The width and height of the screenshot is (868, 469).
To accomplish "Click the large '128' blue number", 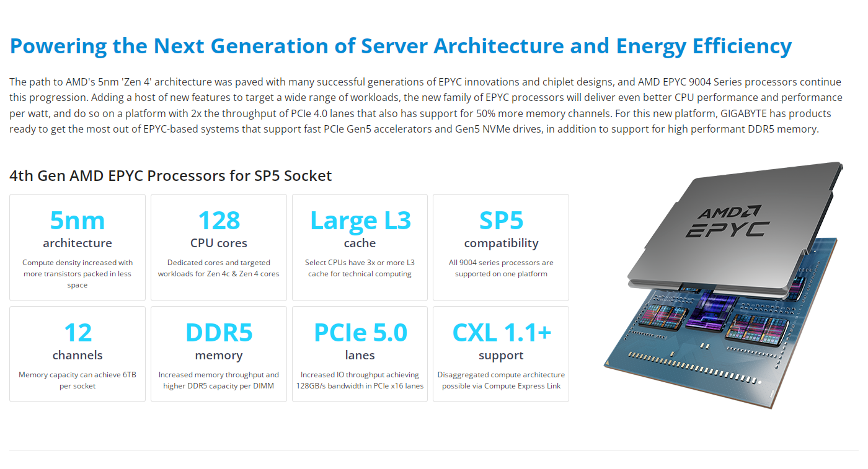I will pos(219,220).
